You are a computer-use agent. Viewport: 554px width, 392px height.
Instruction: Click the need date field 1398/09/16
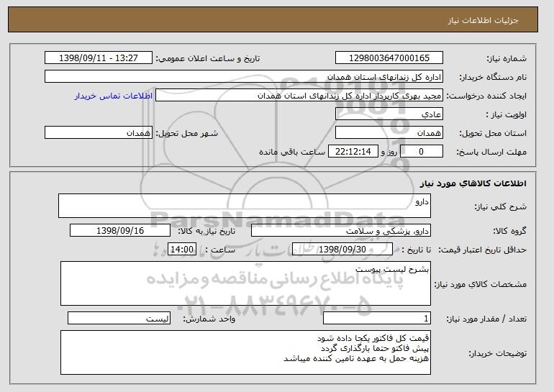(120, 231)
